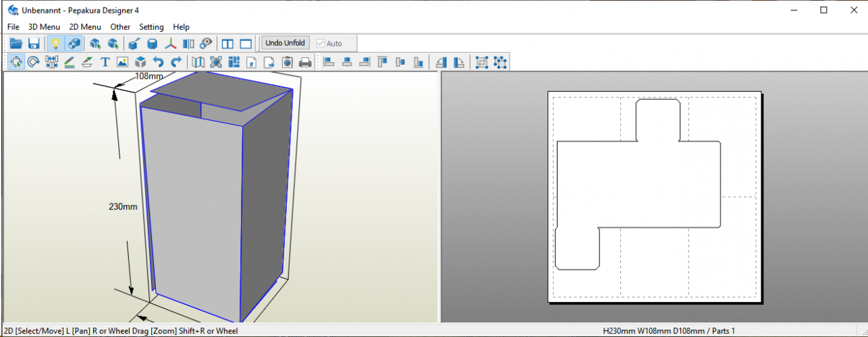The height and width of the screenshot is (337, 868).
Task: Click the insert image icon
Action: coord(122,62)
